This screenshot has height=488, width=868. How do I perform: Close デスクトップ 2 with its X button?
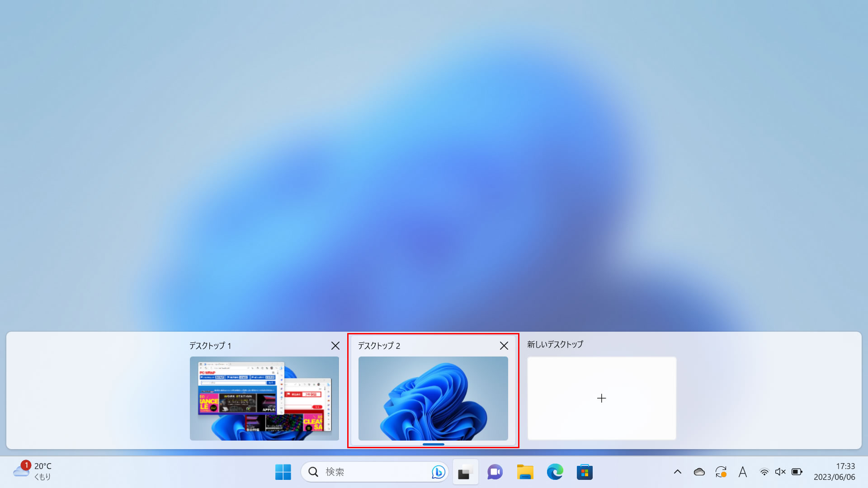click(504, 346)
